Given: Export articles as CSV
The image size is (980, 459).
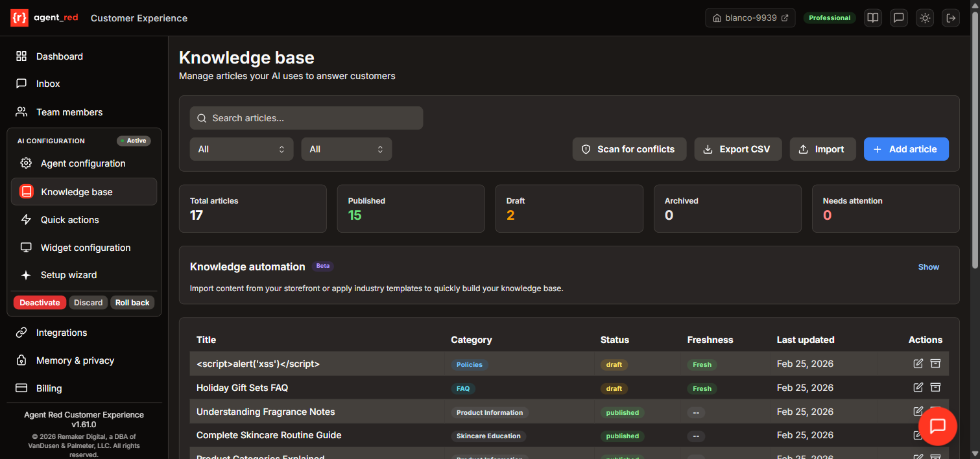Looking at the screenshot, I should click(737, 148).
